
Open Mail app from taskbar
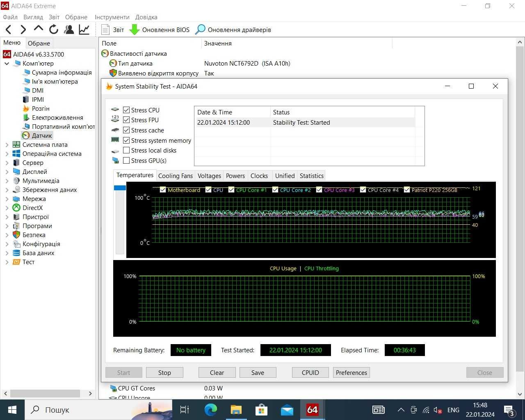click(x=287, y=409)
